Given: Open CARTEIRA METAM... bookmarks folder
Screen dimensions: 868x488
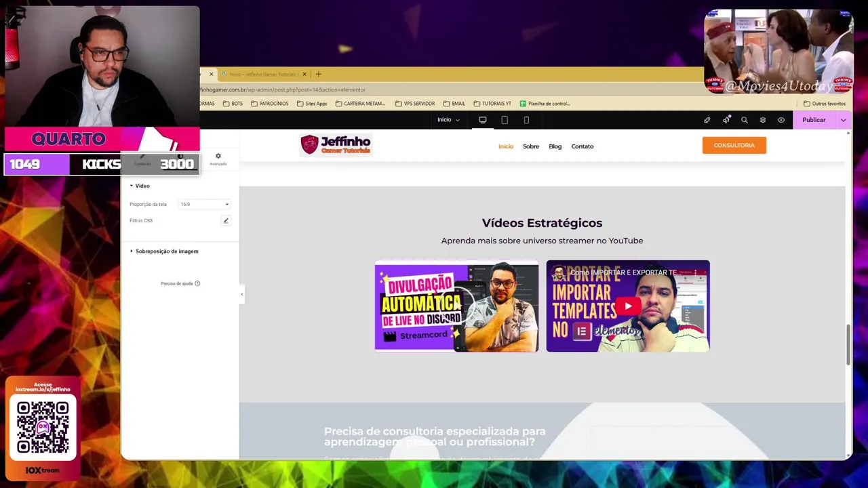Looking at the screenshot, I should click(360, 104).
